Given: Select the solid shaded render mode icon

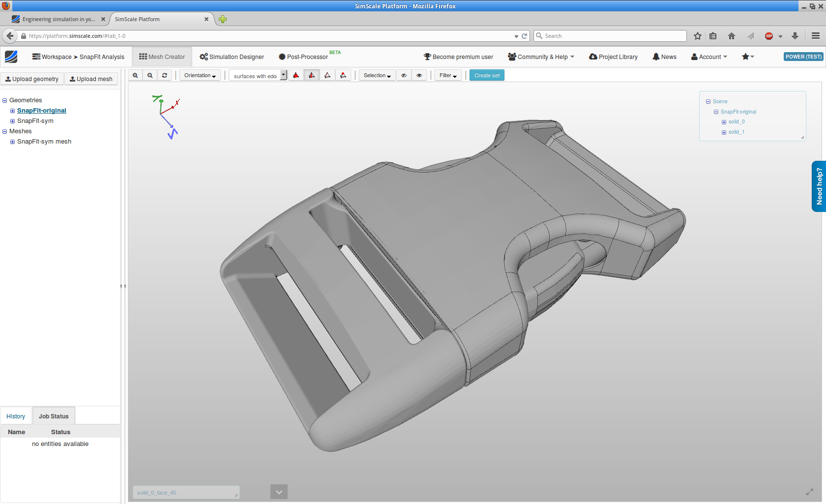Looking at the screenshot, I should coord(295,75).
